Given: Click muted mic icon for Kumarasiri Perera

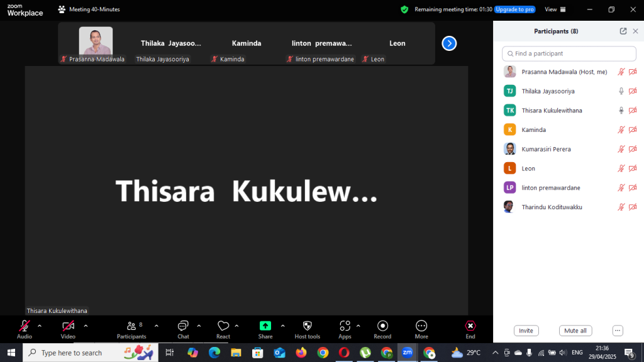Looking at the screenshot, I should 621,149.
